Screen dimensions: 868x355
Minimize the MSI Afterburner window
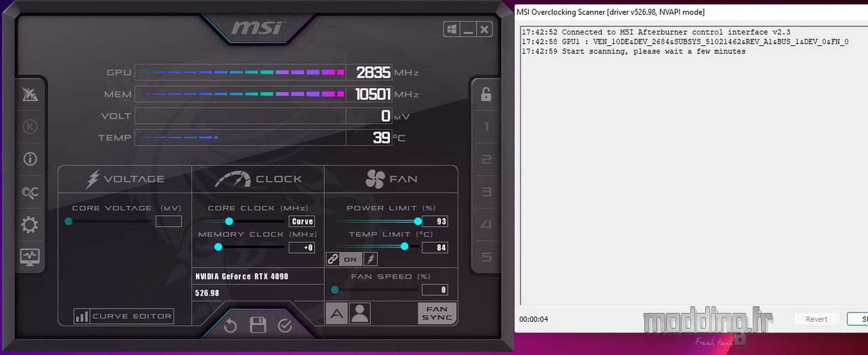(468, 29)
